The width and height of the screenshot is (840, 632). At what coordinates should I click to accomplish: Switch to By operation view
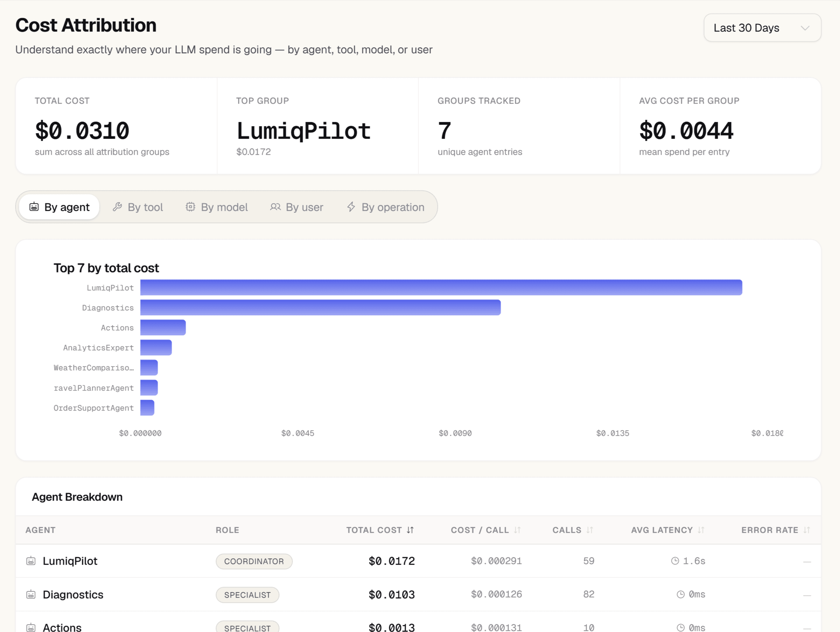tap(385, 207)
